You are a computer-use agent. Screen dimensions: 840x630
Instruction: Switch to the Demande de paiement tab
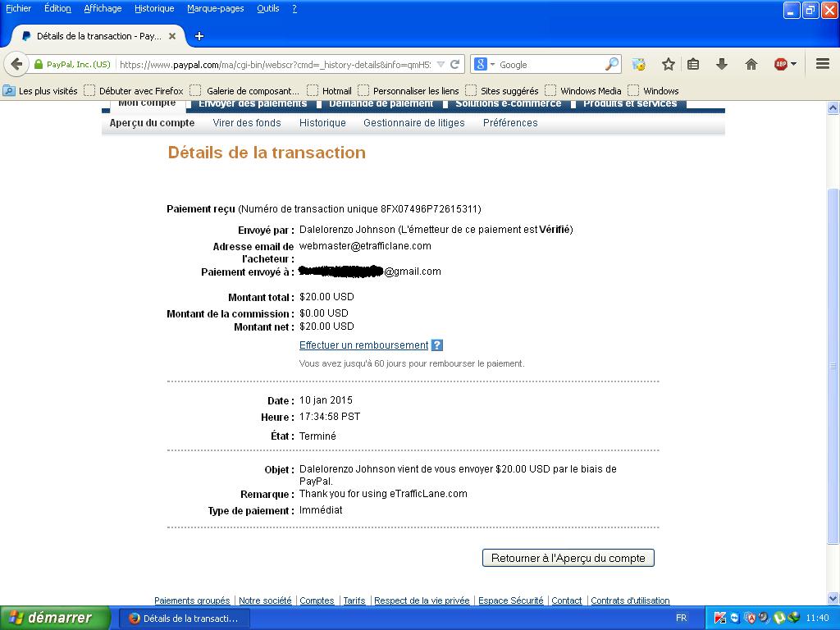coord(381,103)
